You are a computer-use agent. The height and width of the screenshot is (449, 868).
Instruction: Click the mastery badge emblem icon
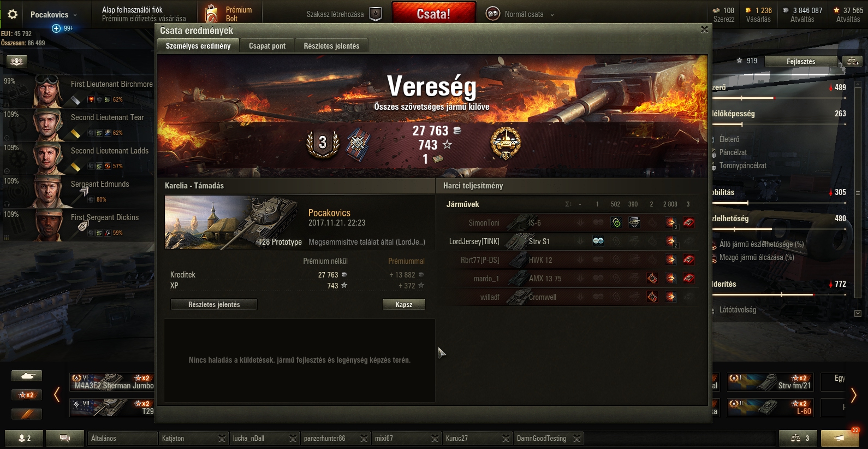point(506,144)
